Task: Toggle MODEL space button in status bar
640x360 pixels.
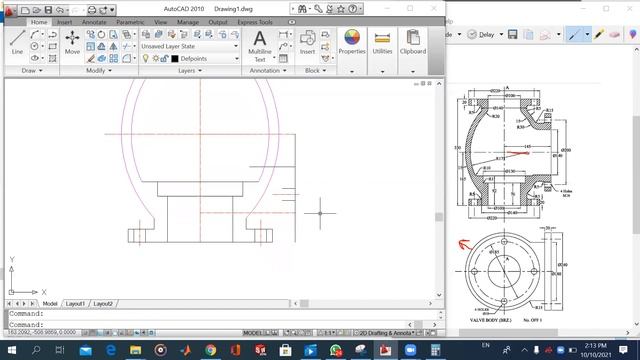Action: 252,333
